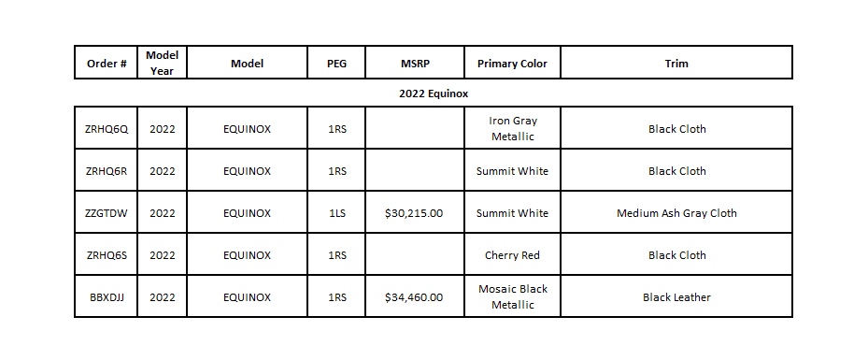Select the $30,215.00 MSRP cell
Viewport: 868px width, 360px height.
(x=415, y=212)
